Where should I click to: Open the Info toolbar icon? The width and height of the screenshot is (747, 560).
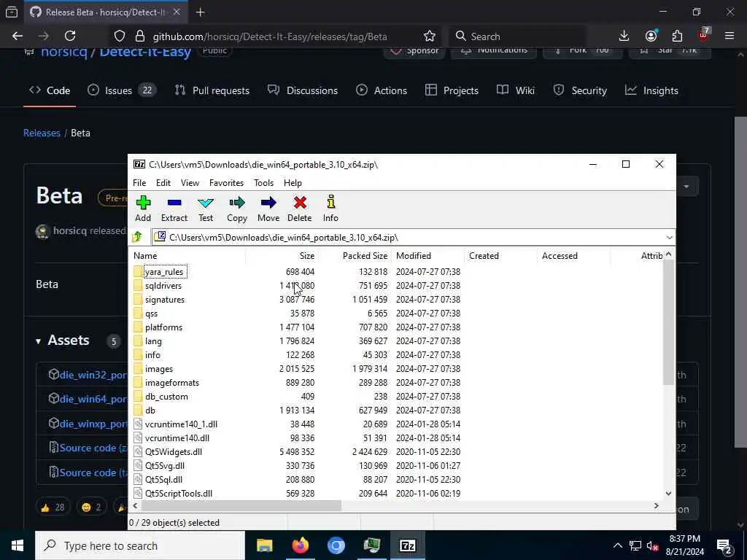pos(330,209)
